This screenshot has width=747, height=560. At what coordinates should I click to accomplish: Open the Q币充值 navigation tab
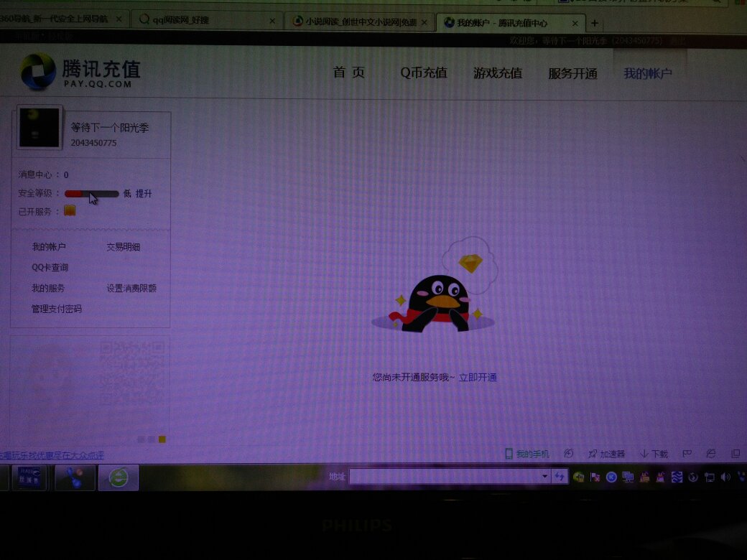(424, 73)
